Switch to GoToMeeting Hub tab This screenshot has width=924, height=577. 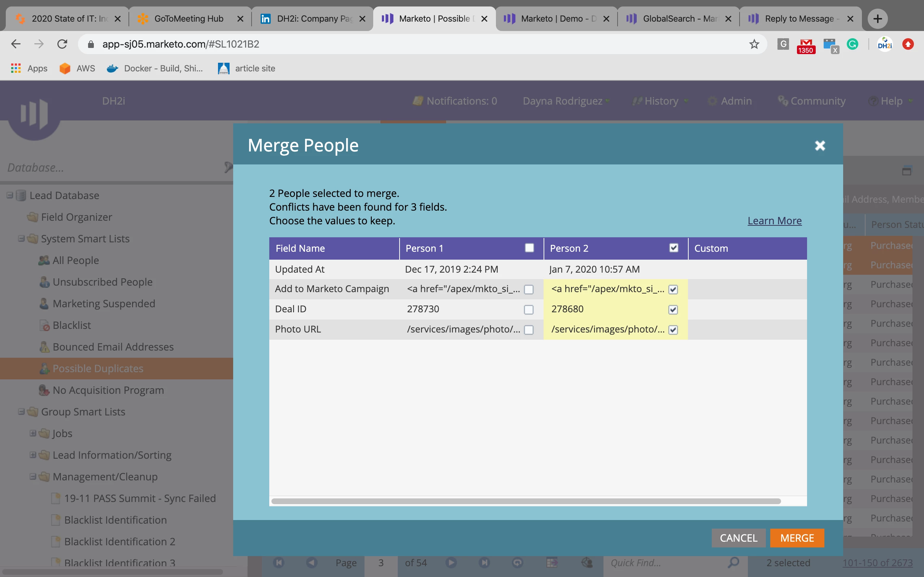tap(189, 19)
